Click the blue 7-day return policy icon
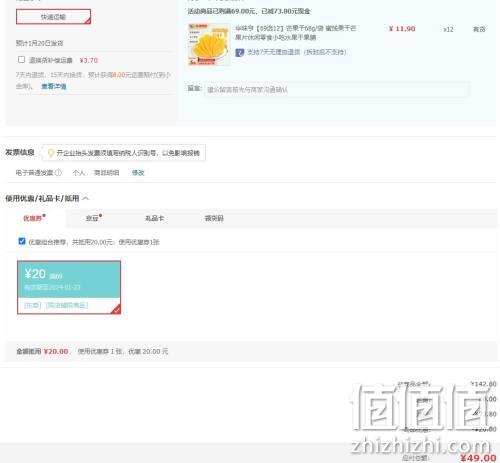This screenshot has width=500, height=463. [x=239, y=52]
